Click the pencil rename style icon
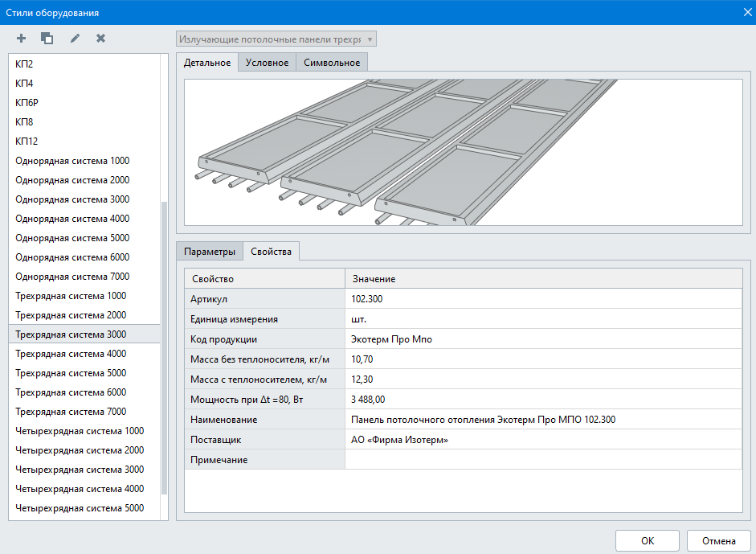The image size is (756, 554). pos(75,39)
